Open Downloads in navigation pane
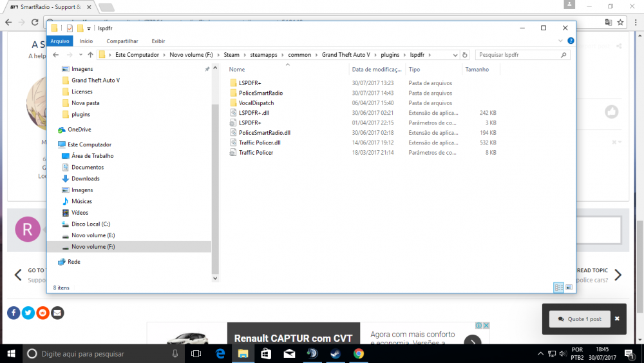This screenshot has height=363, width=644. tap(86, 179)
